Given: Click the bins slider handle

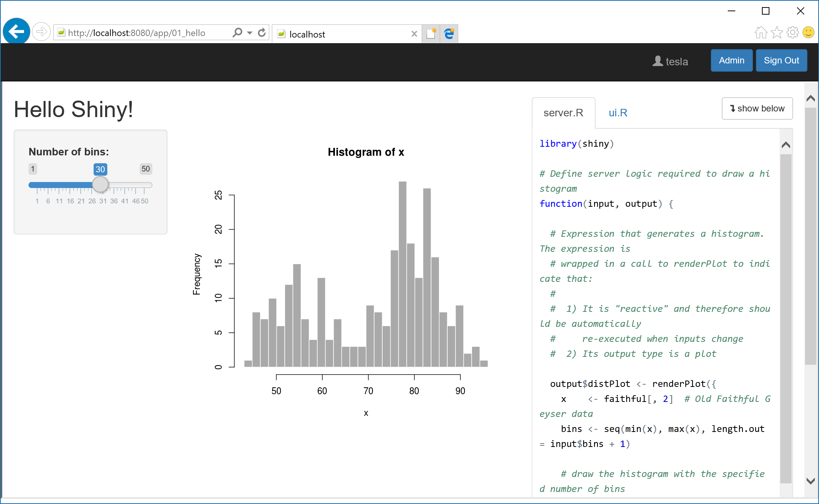Looking at the screenshot, I should click(100, 184).
